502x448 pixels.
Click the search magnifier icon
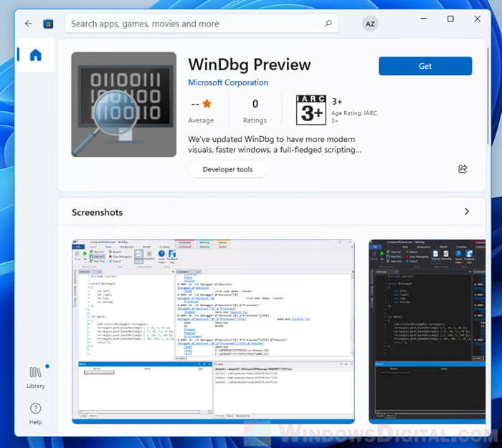pos(328,24)
